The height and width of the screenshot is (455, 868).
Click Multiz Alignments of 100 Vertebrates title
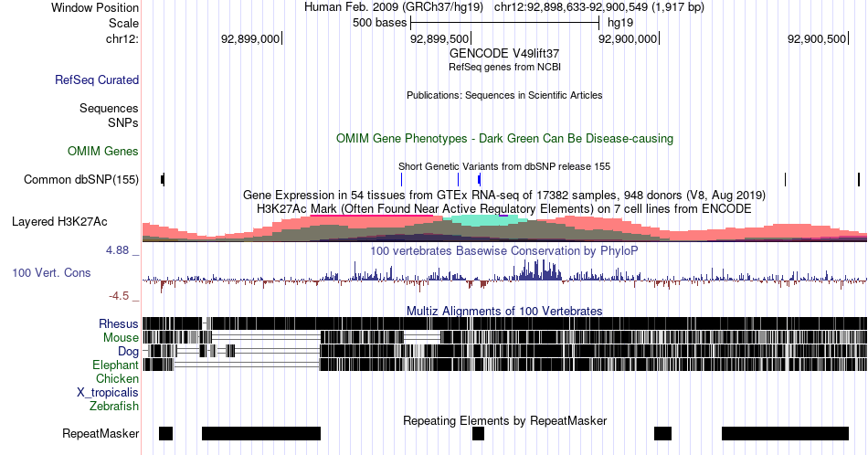[504, 311]
